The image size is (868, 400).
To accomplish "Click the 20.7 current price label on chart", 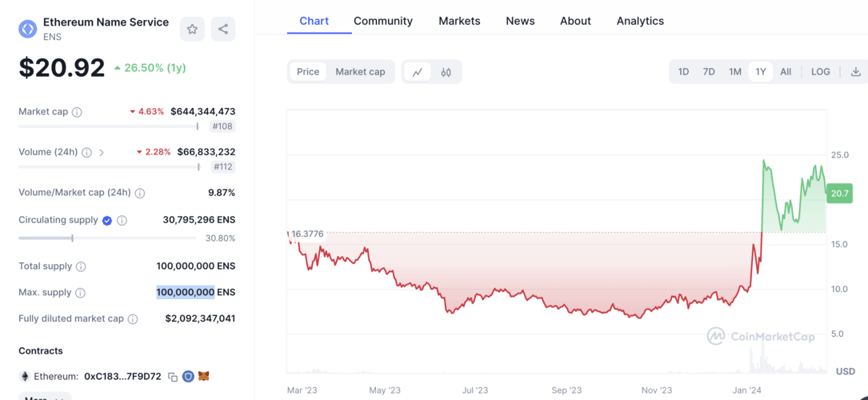I will [x=839, y=194].
